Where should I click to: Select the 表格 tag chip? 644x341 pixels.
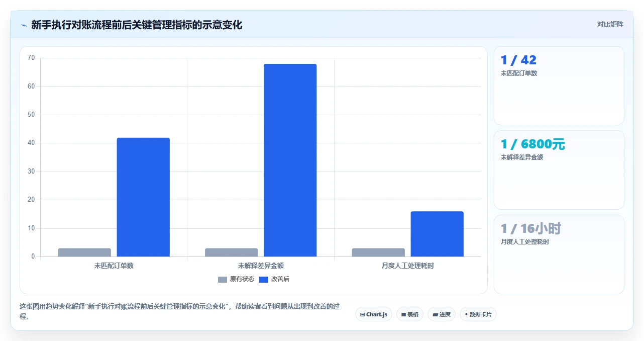coord(410,314)
